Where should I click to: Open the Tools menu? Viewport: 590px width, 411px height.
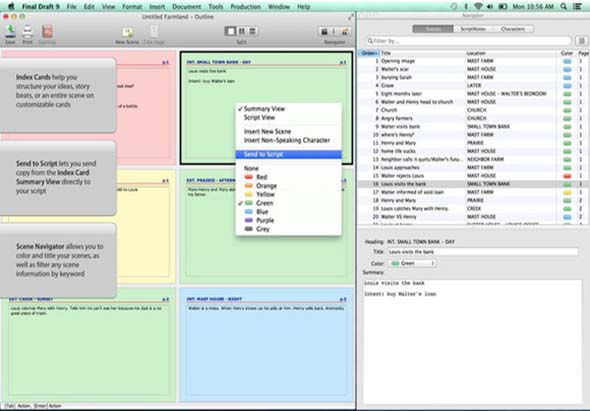pos(216,6)
